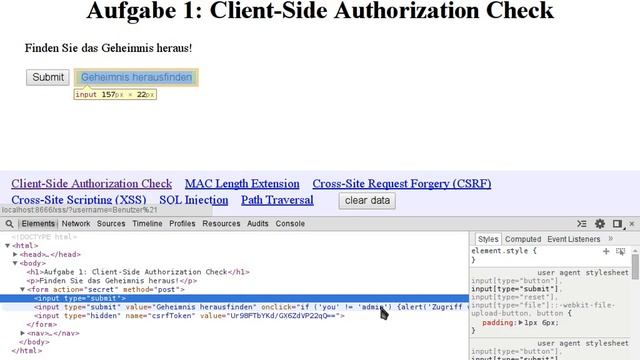The width and height of the screenshot is (640, 360).
Task: Click the closing </body> tag row
Action: click(x=34, y=342)
